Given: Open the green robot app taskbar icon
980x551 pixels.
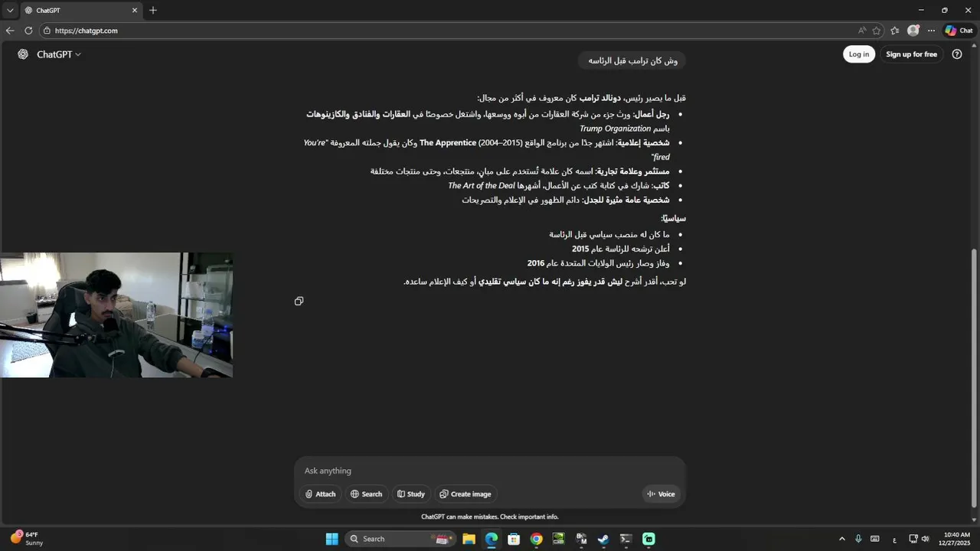Looking at the screenshot, I should pos(648,539).
